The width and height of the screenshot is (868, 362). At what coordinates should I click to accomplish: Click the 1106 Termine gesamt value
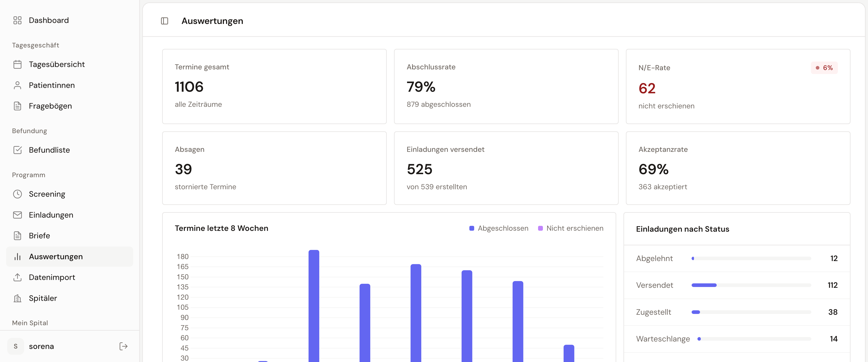click(189, 87)
